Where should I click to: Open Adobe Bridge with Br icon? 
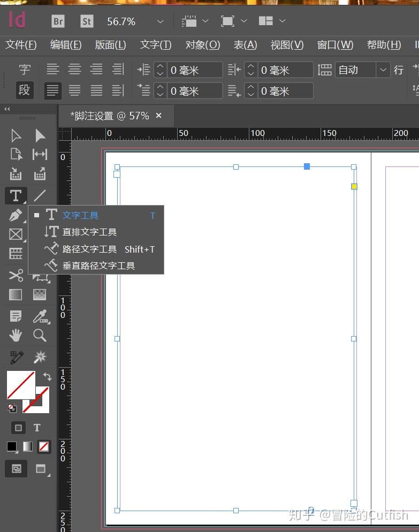pos(58,21)
